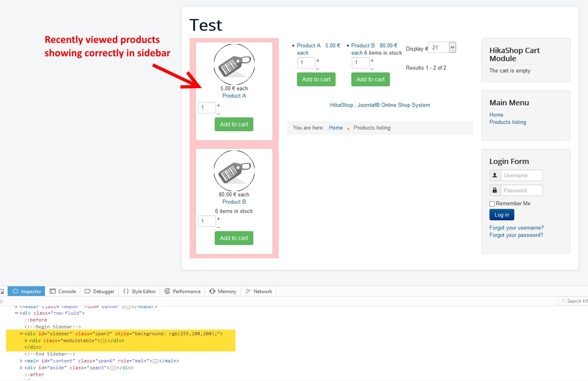This screenshot has height=381, width=588.
Task: Click Product B's price tag image in sidebar
Action: tap(234, 171)
